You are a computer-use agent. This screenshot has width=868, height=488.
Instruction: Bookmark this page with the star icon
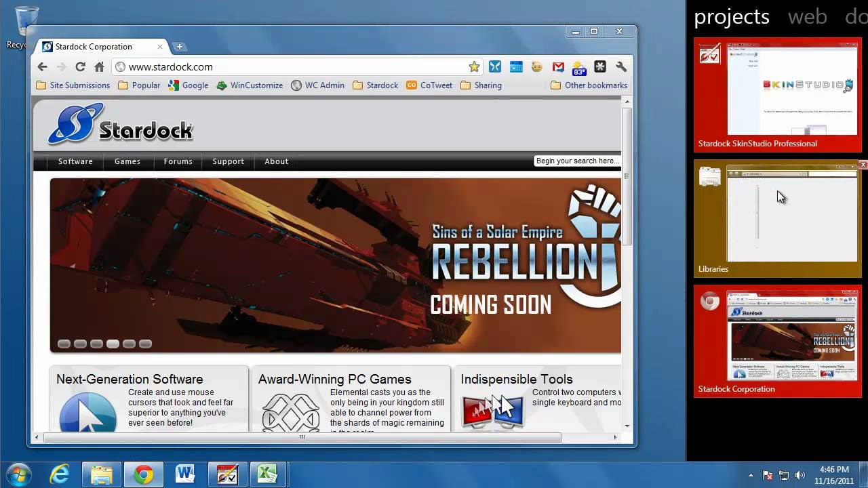tap(474, 66)
